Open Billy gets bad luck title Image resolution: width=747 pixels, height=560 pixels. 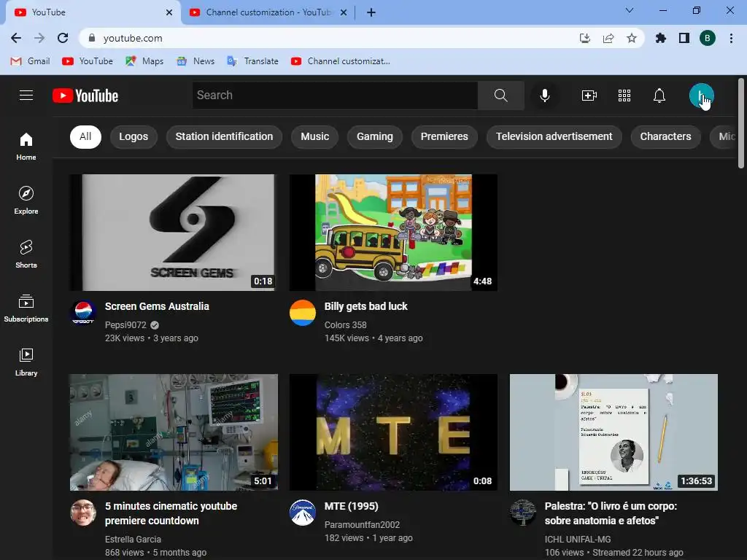click(366, 306)
